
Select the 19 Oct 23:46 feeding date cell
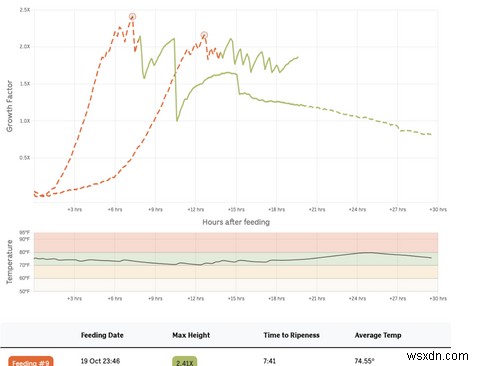pos(100,361)
